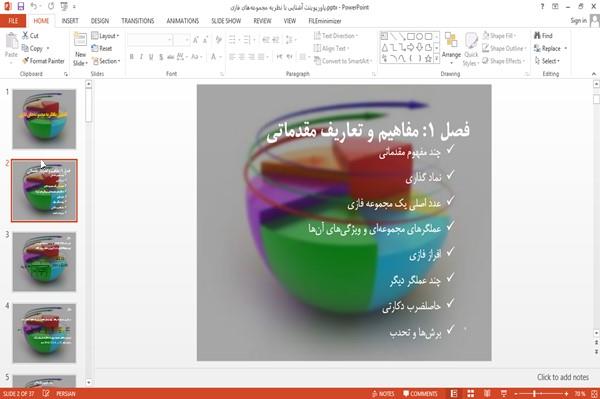The width and height of the screenshot is (600, 399).
Task: Click the Redo icon in the quick access toolbar
Action: pyautogui.click(x=51, y=7)
